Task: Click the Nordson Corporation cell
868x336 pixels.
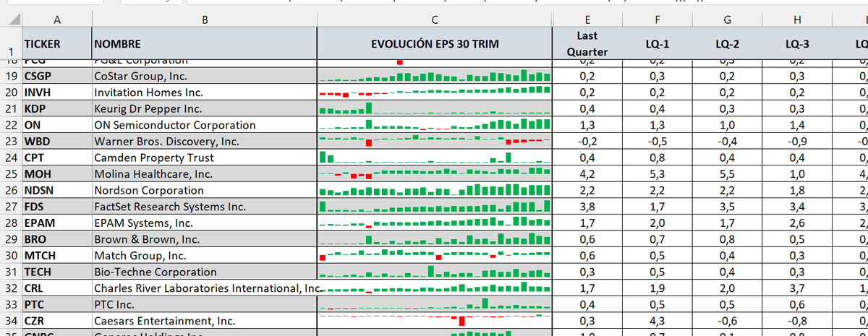Action: tap(205, 190)
